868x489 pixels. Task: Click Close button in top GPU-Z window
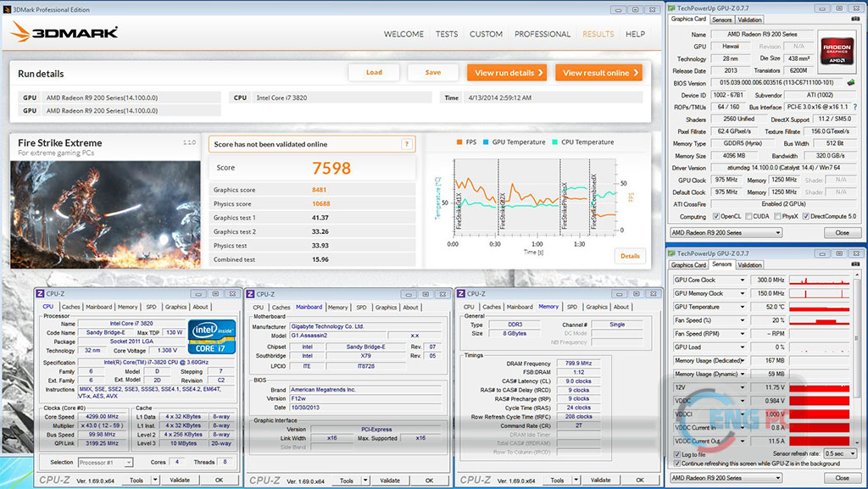pyautogui.click(x=842, y=233)
